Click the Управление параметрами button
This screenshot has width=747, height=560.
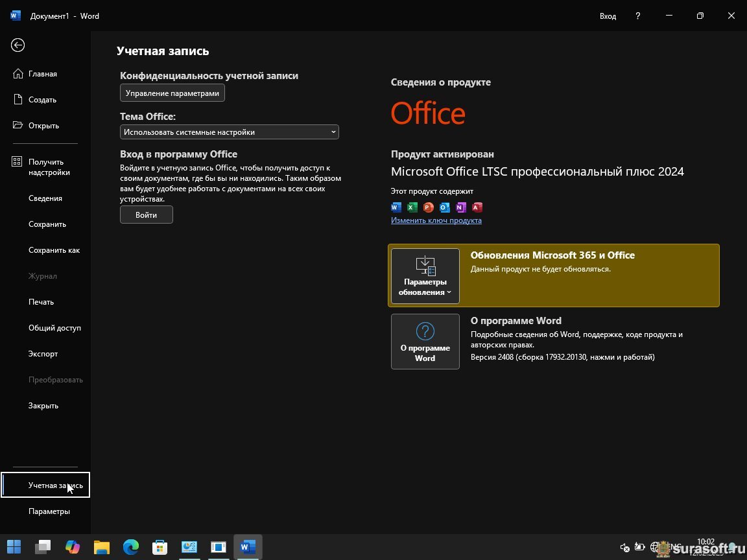tap(172, 93)
